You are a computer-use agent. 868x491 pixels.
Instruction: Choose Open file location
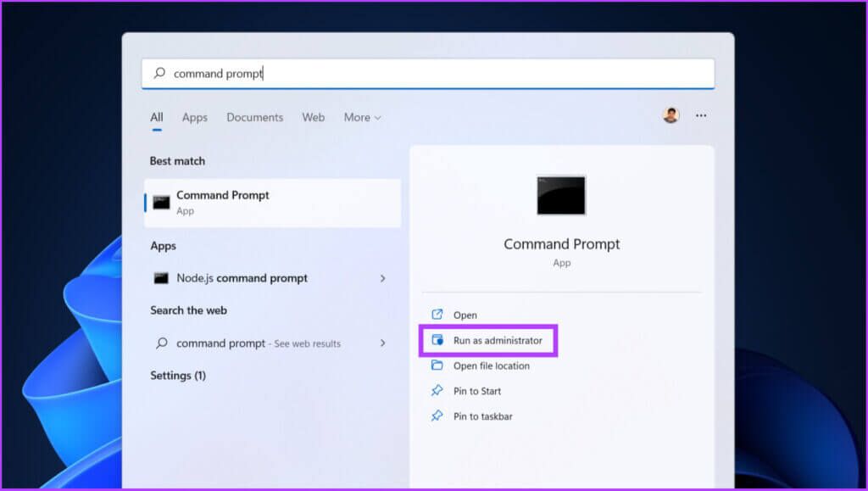[x=492, y=365]
